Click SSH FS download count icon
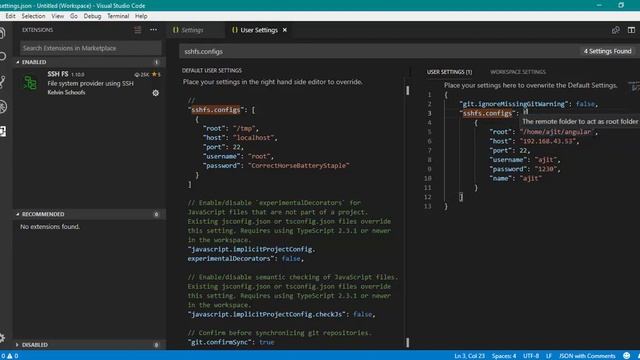 click(137, 75)
